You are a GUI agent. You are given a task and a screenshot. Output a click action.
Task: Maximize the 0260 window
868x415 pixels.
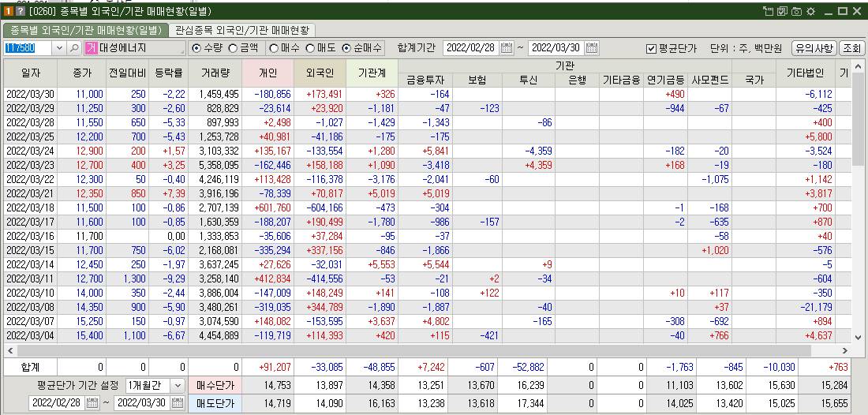point(843,11)
